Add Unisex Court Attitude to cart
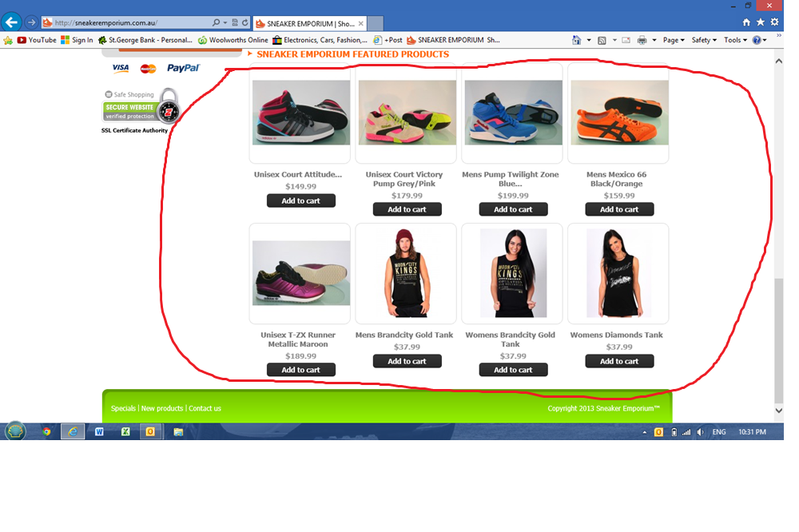Image resolution: width=799 pixels, height=532 pixels. point(301,200)
